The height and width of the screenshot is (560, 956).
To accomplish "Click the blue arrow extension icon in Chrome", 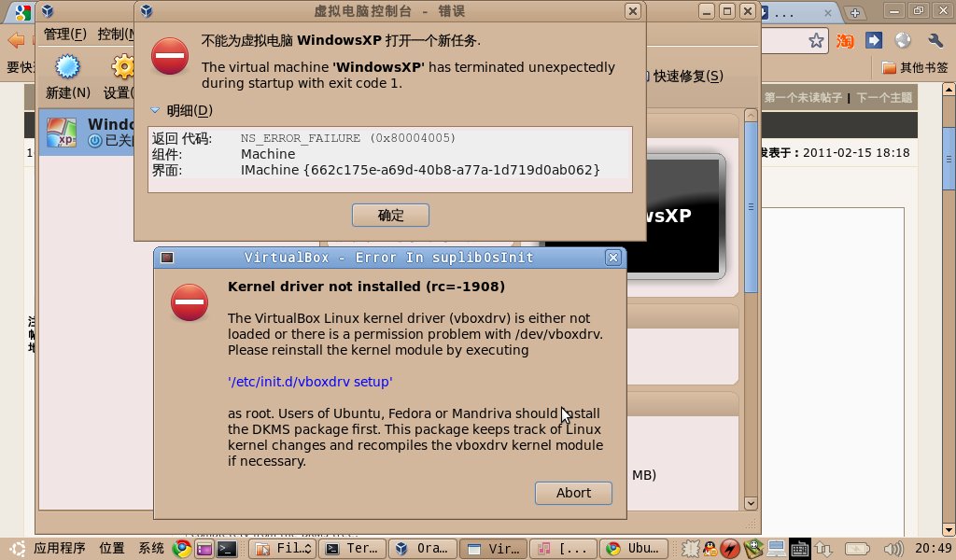I will (874, 41).
